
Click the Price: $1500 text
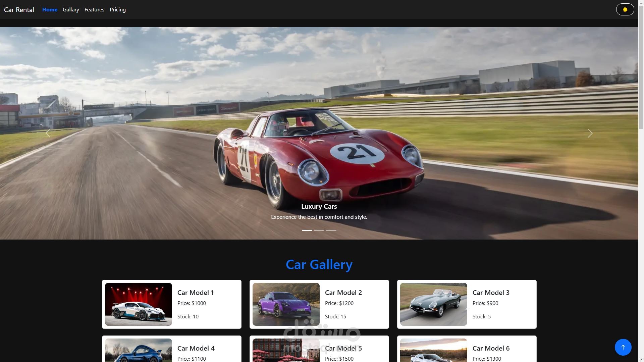coord(339,359)
